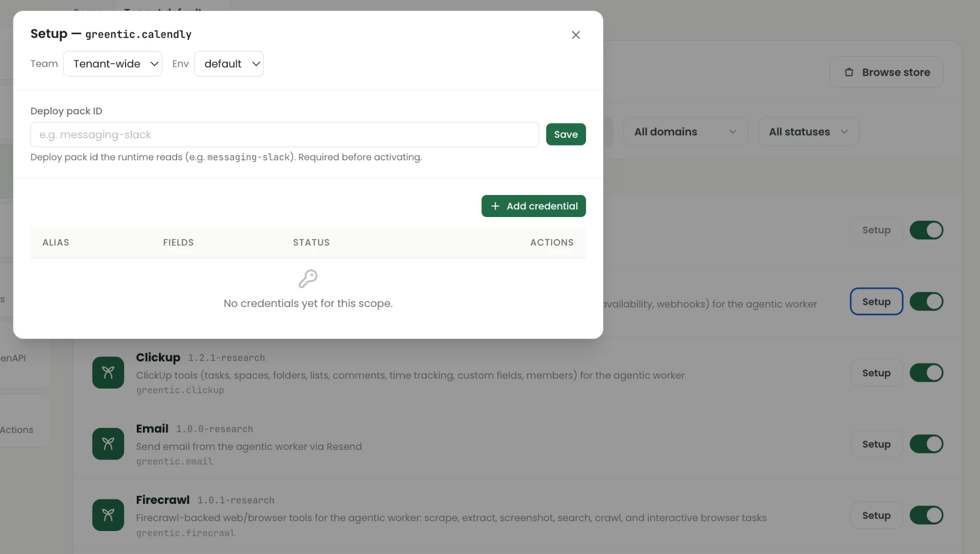980x554 pixels.
Task: Click the FIELDS column header
Action: pyautogui.click(x=178, y=243)
